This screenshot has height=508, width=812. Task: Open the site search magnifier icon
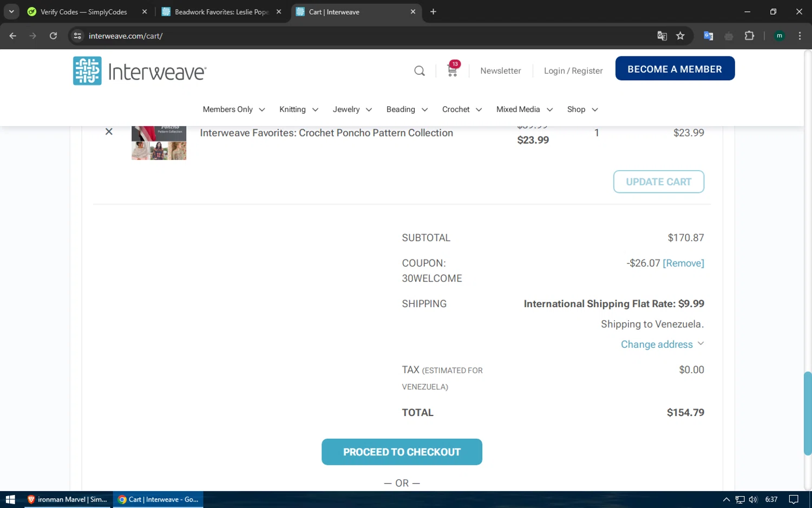click(420, 71)
